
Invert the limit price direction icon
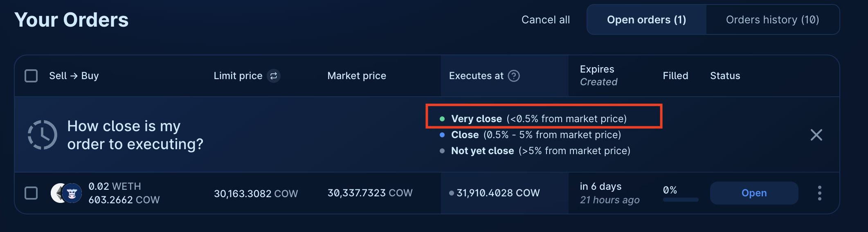[273, 76]
